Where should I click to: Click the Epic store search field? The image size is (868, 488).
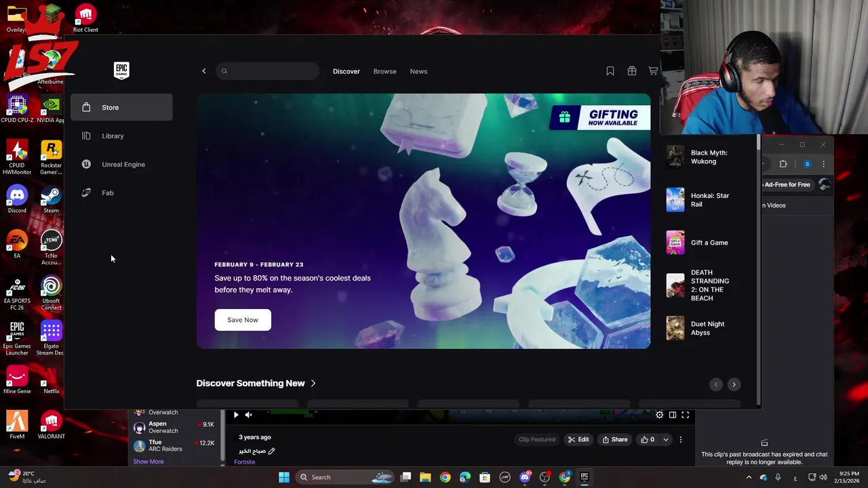coord(267,71)
